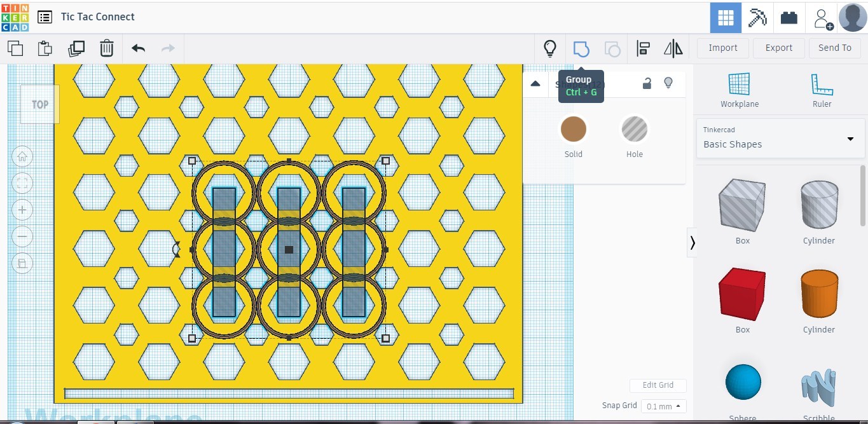Image resolution: width=868 pixels, height=424 pixels.
Task: Switch to 3D design grid view
Action: pyautogui.click(x=726, y=17)
